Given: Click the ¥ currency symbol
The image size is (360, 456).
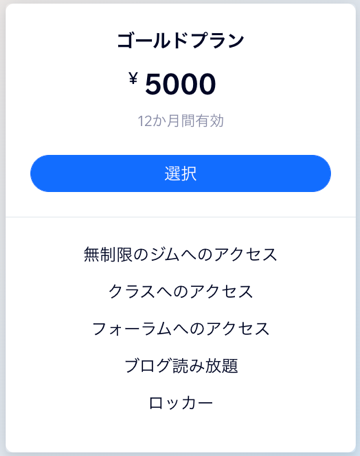Looking at the screenshot, I should [133, 79].
